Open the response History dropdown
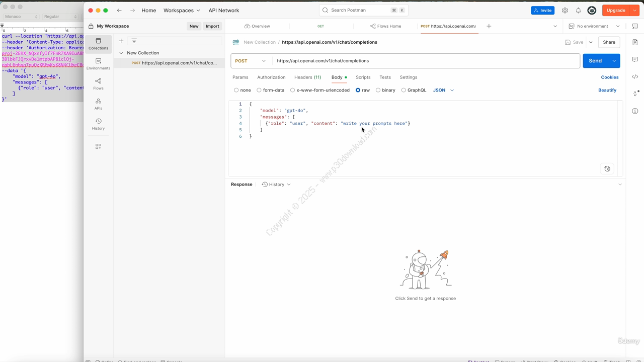Viewport: 644px width, 362px height. coord(276,185)
